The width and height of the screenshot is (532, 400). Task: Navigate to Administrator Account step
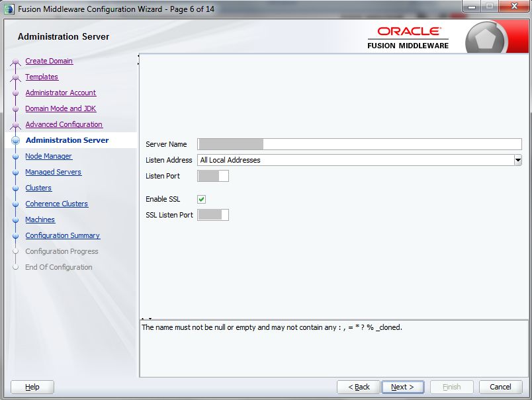(60, 93)
